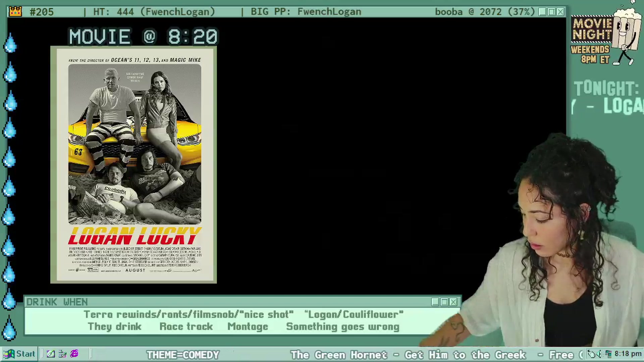Click the Montage rule
Viewport: 644px width, 362px height.
pyautogui.click(x=248, y=326)
